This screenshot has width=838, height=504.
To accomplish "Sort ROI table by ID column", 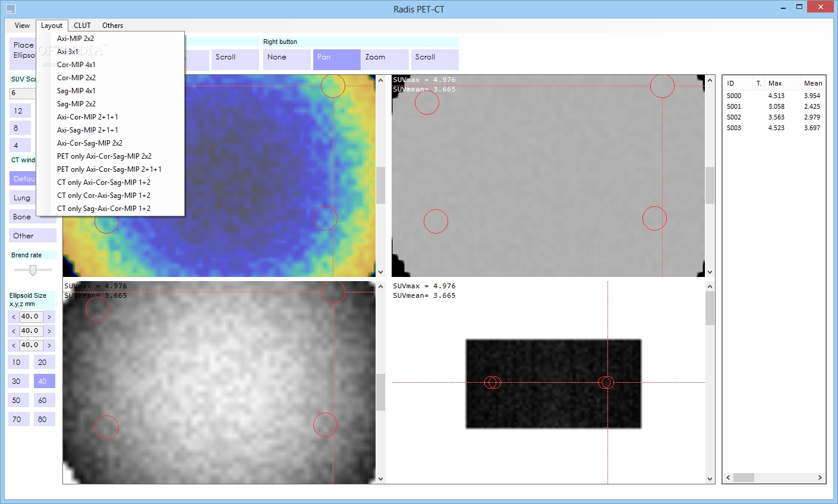I will (x=738, y=83).
